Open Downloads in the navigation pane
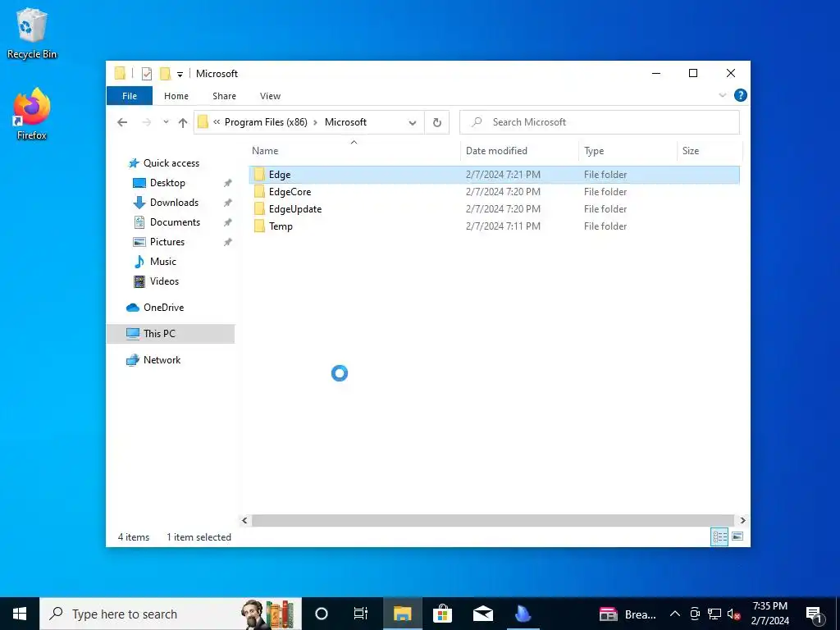Image resolution: width=840 pixels, height=630 pixels. (174, 203)
